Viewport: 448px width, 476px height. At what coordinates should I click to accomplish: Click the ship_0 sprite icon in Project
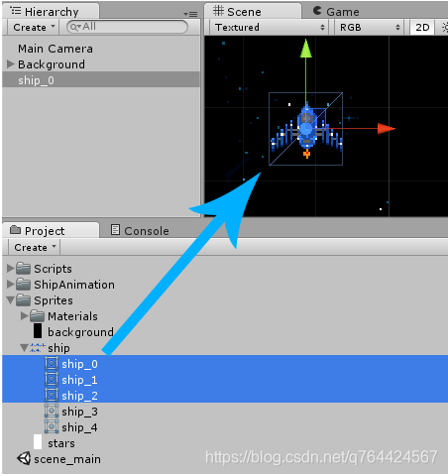click(x=52, y=363)
